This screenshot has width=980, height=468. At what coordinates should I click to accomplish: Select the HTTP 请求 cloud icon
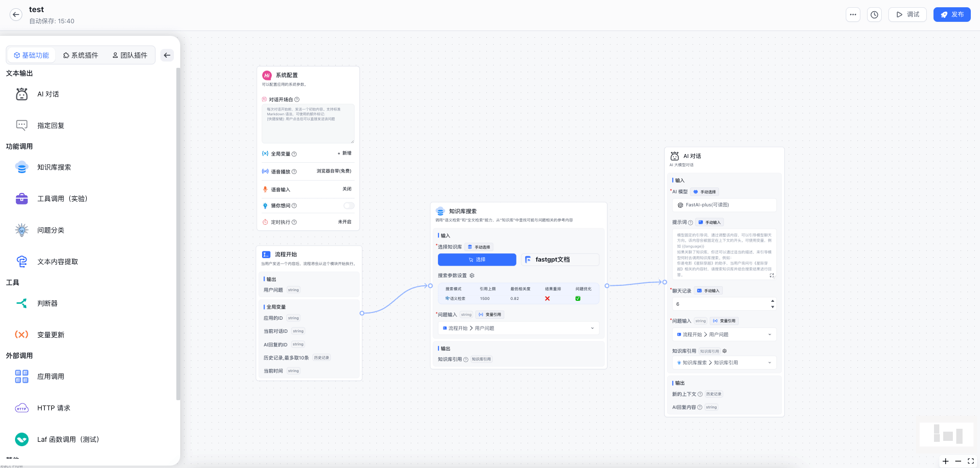[x=22, y=408]
